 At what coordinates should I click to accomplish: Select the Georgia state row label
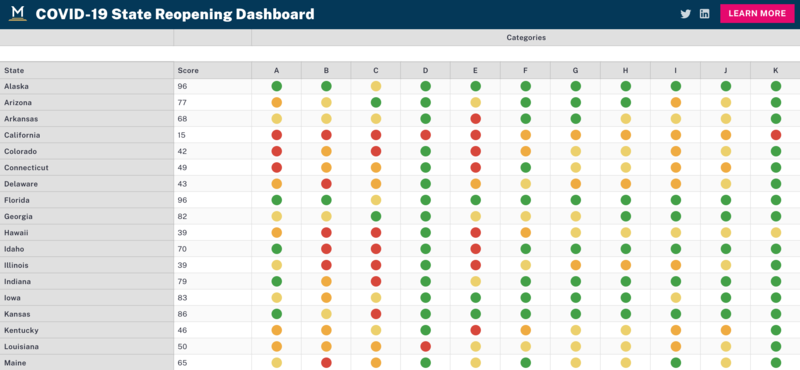(87, 216)
